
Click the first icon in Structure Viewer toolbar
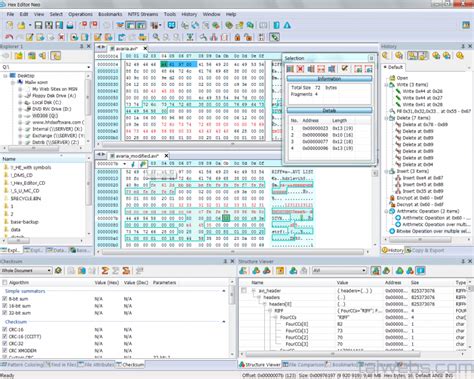pos(243,270)
